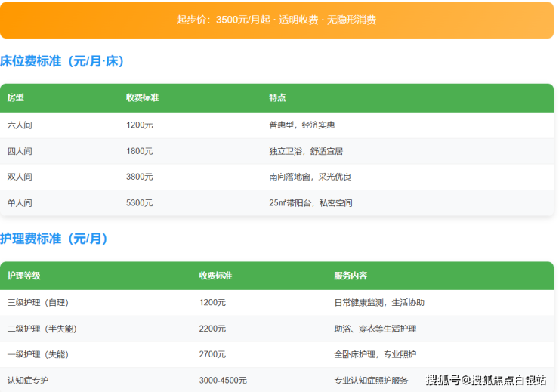The height and width of the screenshot is (392, 559).
Task: Click the 房型 column header
Action: (x=16, y=98)
